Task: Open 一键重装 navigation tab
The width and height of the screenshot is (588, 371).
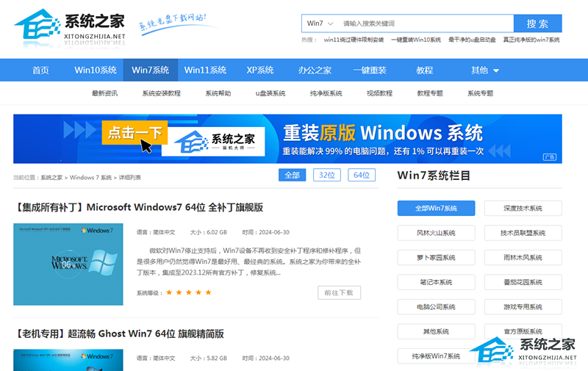Action: (370, 70)
